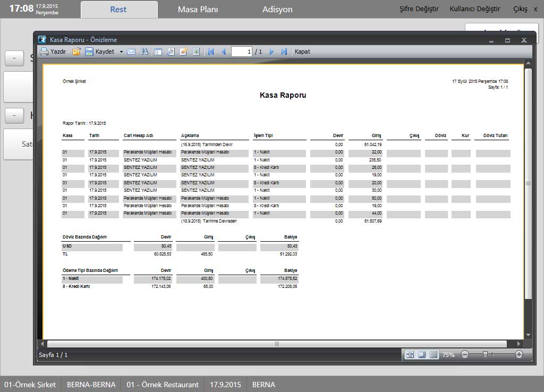Click the vertical scrollbar of preview
Image resolution: width=544 pixels, height=392 pixels.
pyautogui.click(x=528, y=183)
